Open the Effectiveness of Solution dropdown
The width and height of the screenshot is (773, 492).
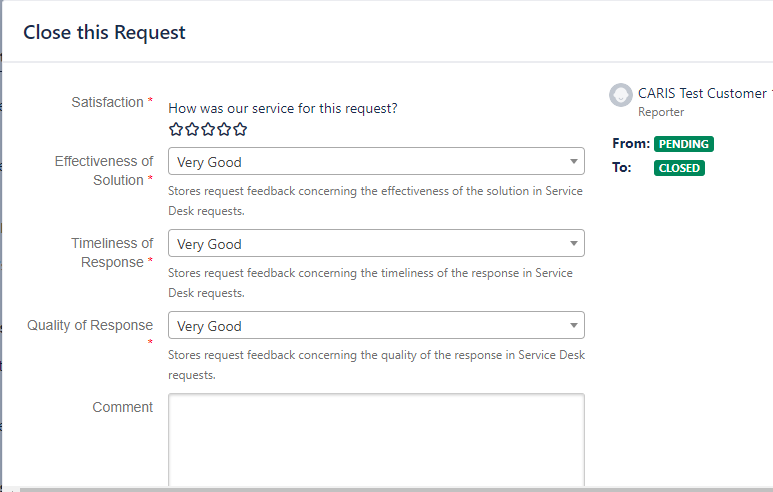tap(376, 161)
